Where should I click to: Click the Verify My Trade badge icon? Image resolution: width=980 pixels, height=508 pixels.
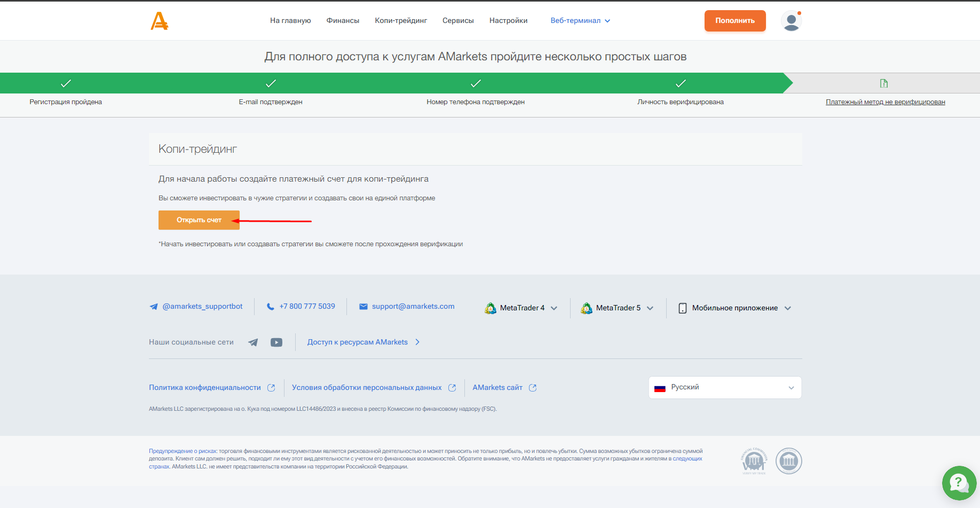(754, 461)
